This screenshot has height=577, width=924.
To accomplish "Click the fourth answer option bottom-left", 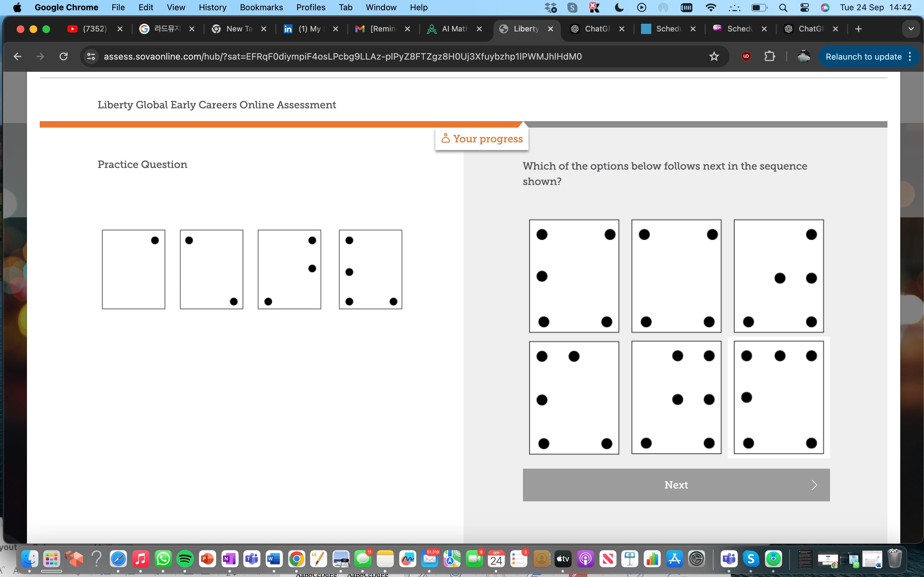I will [x=573, y=397].
